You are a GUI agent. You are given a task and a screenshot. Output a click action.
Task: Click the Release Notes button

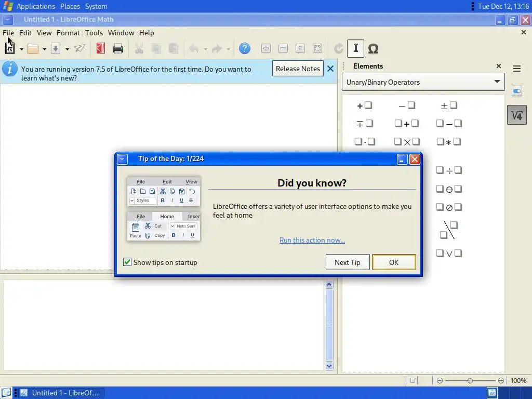pos(298,69)
